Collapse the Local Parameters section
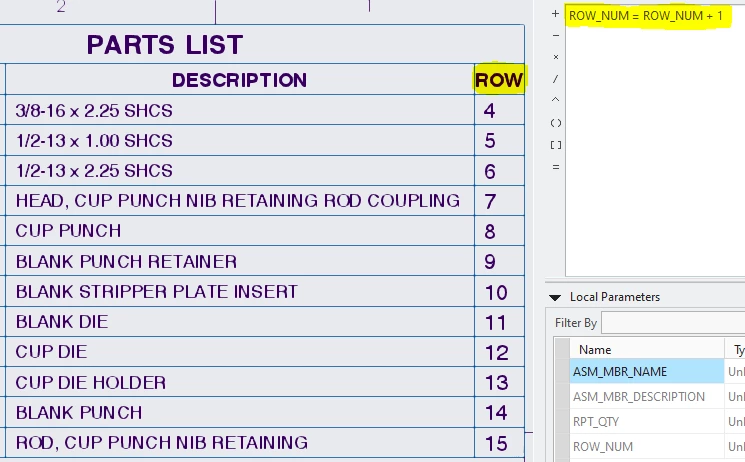This screenshot has height=462, width=745. coord(554,298)
